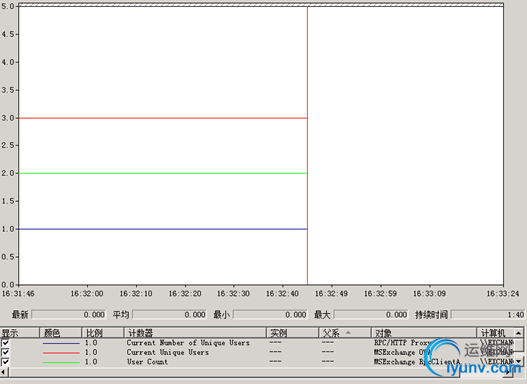Click the blue color line in the legend
The width and height of the screenshot is (527, 384).
coord(61,343)
